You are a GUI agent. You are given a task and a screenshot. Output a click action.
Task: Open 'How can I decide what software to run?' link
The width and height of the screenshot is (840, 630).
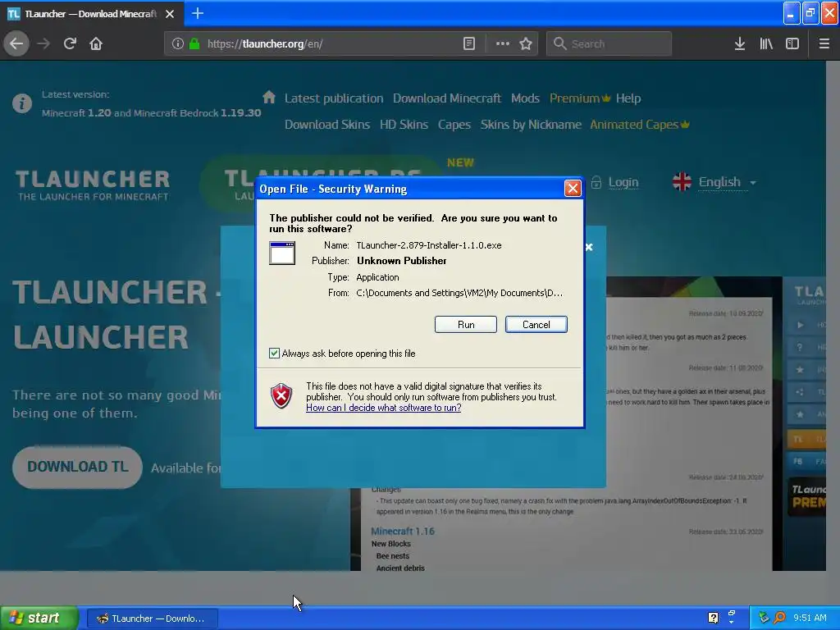(x=384, y=408)
